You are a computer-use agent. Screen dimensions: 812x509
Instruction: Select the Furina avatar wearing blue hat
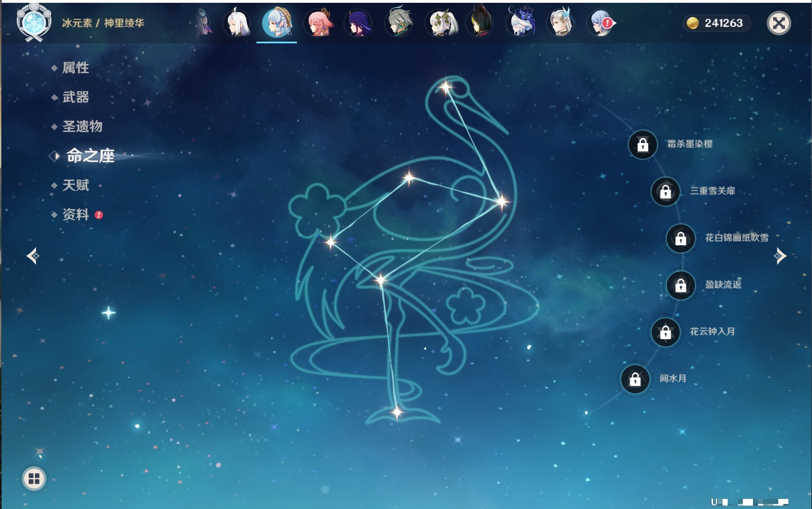click(x=521, y=24)
